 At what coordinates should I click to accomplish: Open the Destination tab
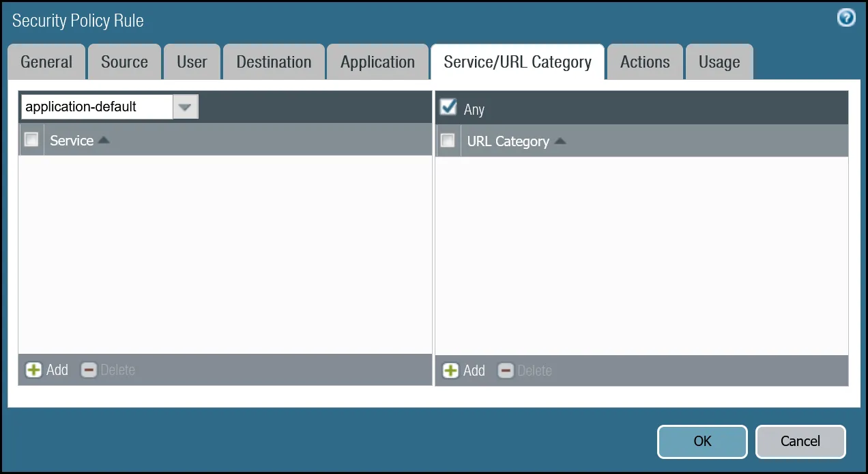[x=273, y=61]
